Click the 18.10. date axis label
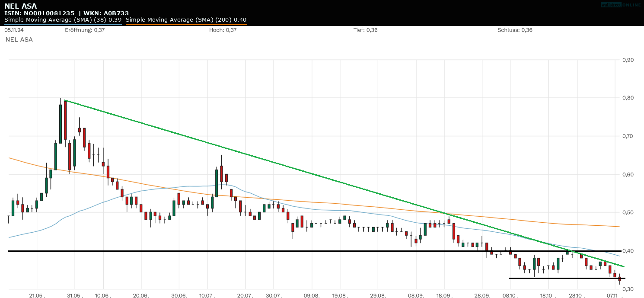The width and height of the screenshot is (644, 298). [548, 295]
